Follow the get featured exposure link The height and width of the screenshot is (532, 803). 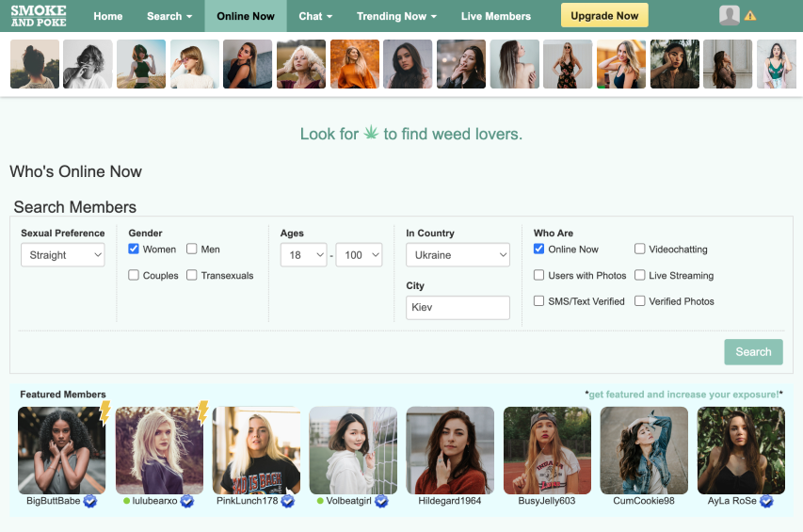coord(683,395)
